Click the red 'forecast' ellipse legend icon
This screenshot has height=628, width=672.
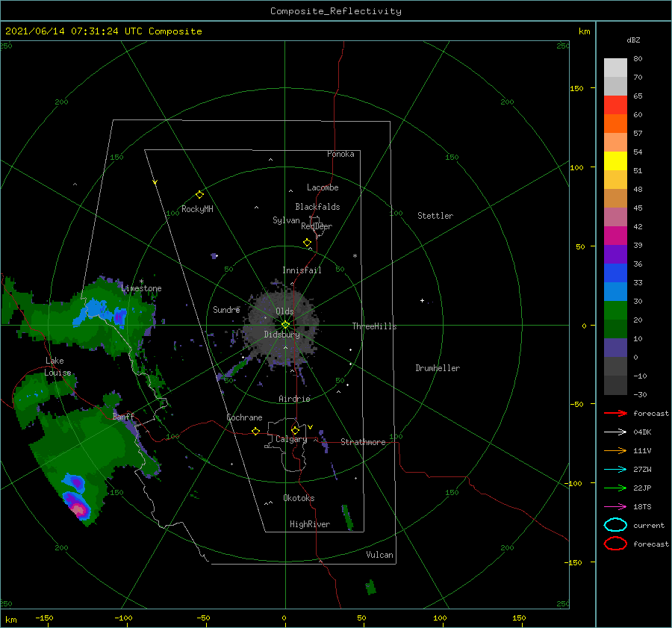(x=615, y=544)
